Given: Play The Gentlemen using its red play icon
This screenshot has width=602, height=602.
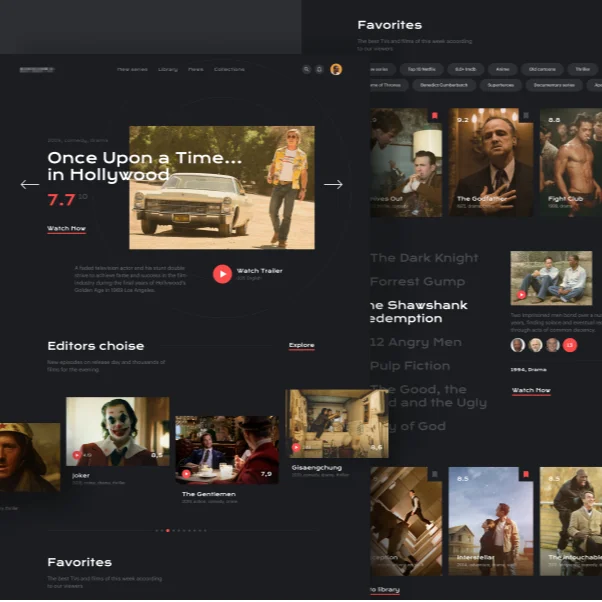Looking at the screenshot, I should pyautogui.click(x=186, y=474).
